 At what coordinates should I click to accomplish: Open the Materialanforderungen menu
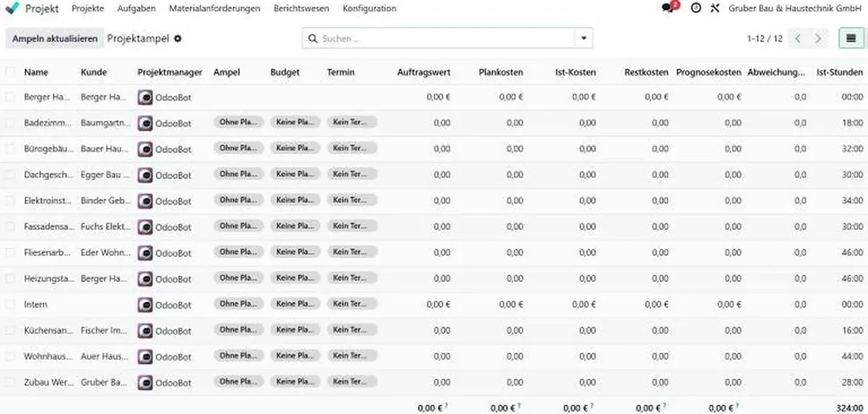214,8
